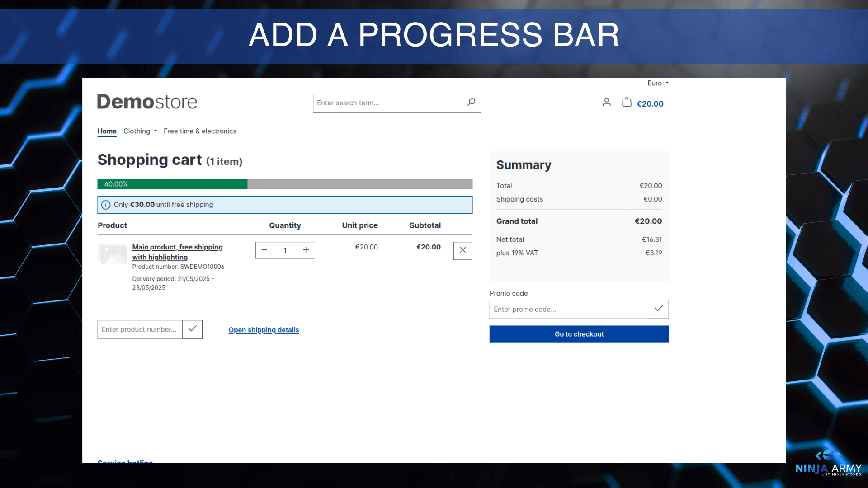This screenshot has width=868, height=488.
Task: Click info icon in free shipping notice
Action: tap(106, 205)
